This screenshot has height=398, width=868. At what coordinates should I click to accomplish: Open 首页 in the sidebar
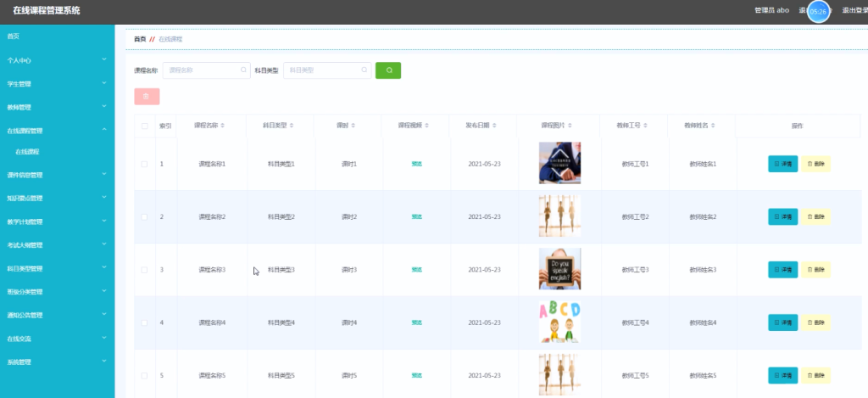58,36
